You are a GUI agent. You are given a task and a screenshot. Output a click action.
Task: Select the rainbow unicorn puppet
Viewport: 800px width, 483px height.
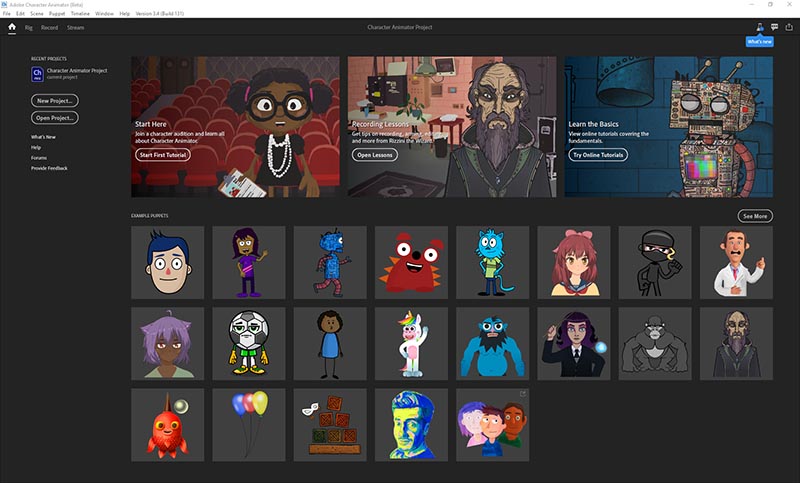coord(411,344)
